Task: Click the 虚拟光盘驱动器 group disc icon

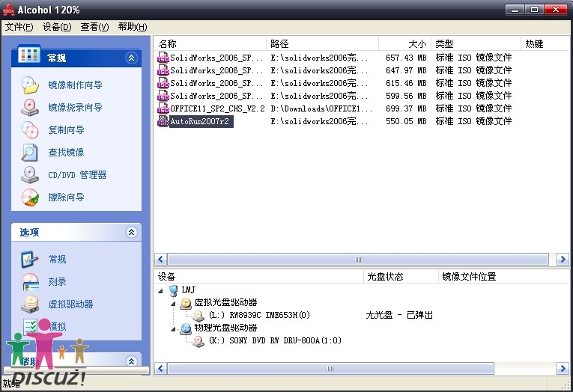Action: click(x=186, y=303)
